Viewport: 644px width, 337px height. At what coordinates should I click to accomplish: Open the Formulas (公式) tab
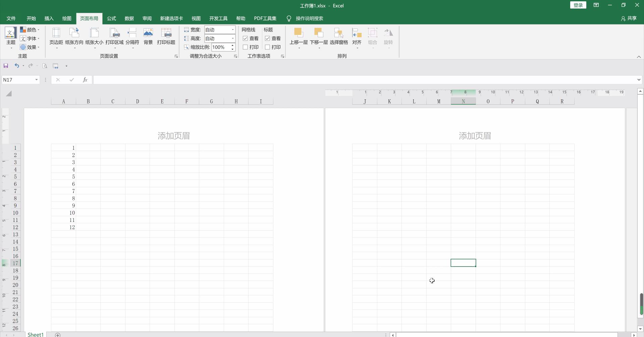tap(111, 18)
